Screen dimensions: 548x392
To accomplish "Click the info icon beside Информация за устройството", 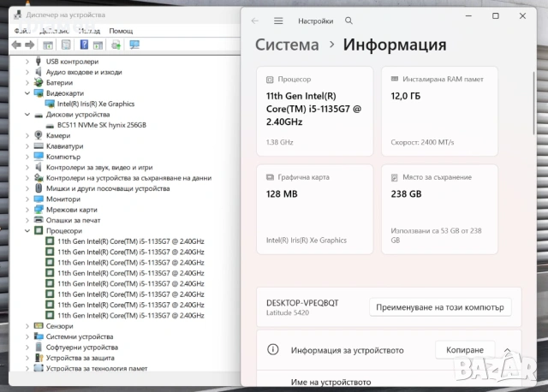I will tap(272, 349).
